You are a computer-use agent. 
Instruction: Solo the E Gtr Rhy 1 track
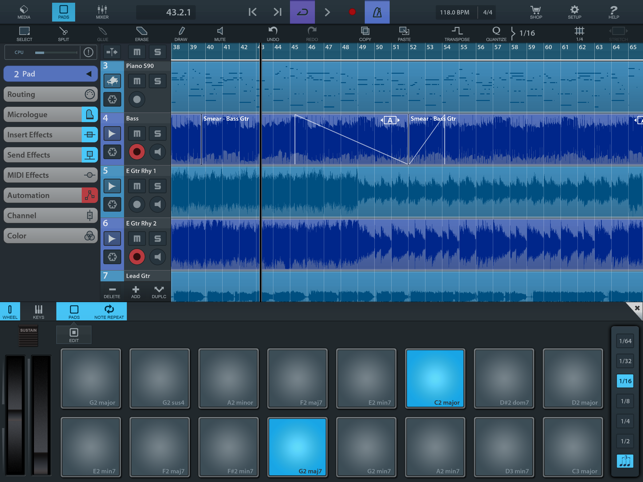[x=157, y=186]
